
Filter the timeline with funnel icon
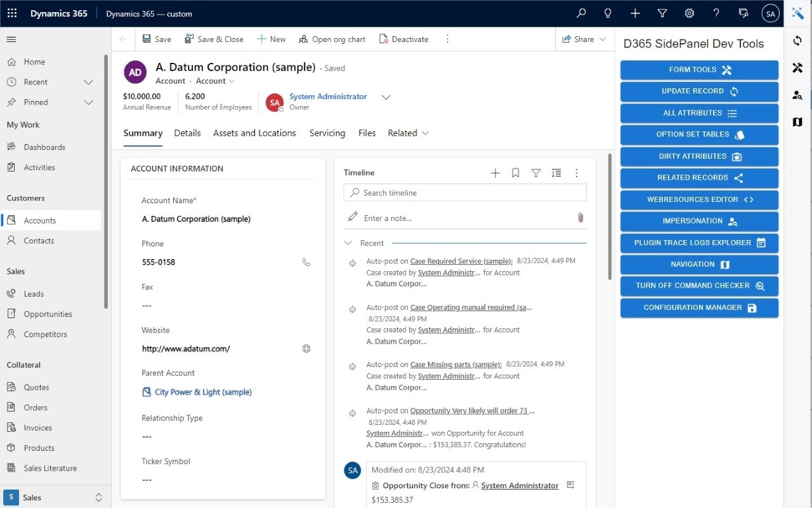536,173
